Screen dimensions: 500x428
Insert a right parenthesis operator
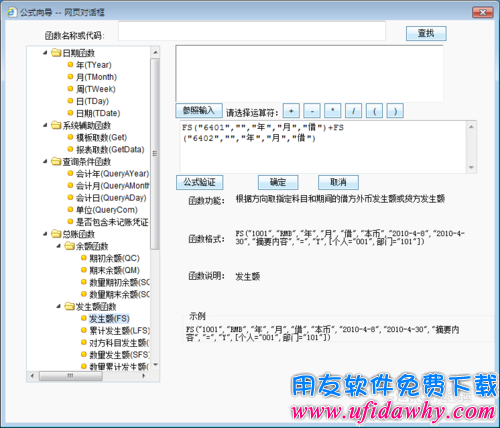(395, 111)
